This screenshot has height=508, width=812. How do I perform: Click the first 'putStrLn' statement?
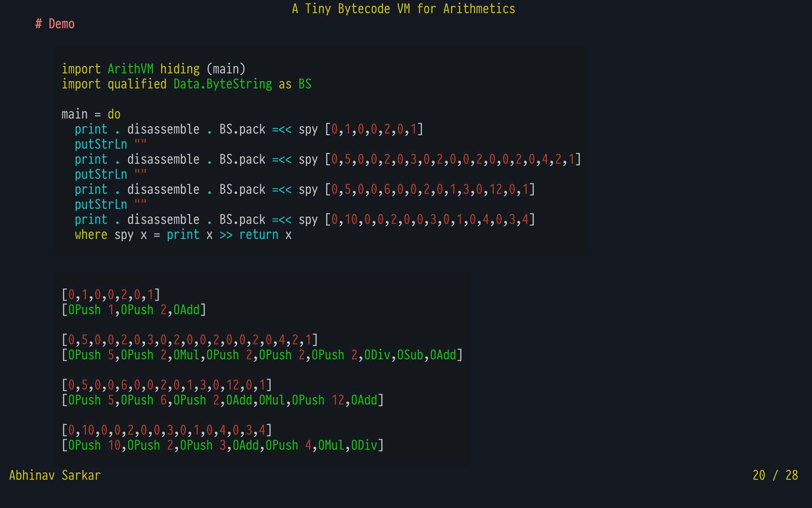(101, 144)
